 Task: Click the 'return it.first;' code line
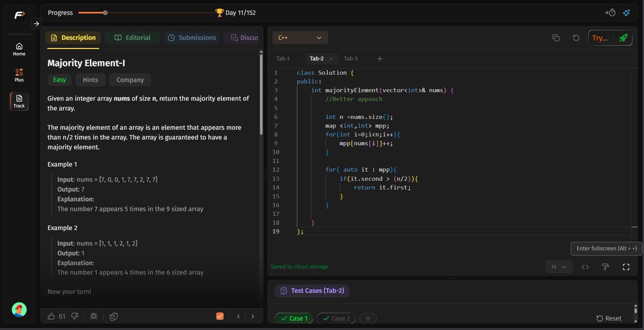[382, 188]
